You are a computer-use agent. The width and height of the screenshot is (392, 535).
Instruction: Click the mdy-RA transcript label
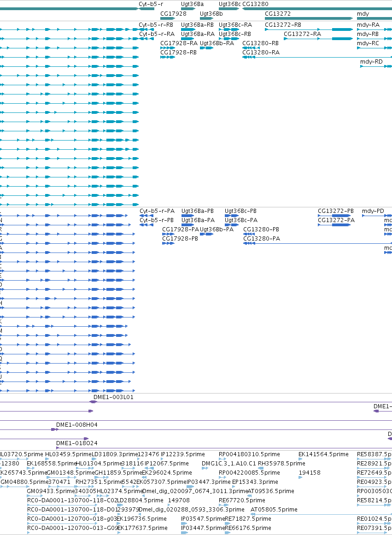point(368,25)
